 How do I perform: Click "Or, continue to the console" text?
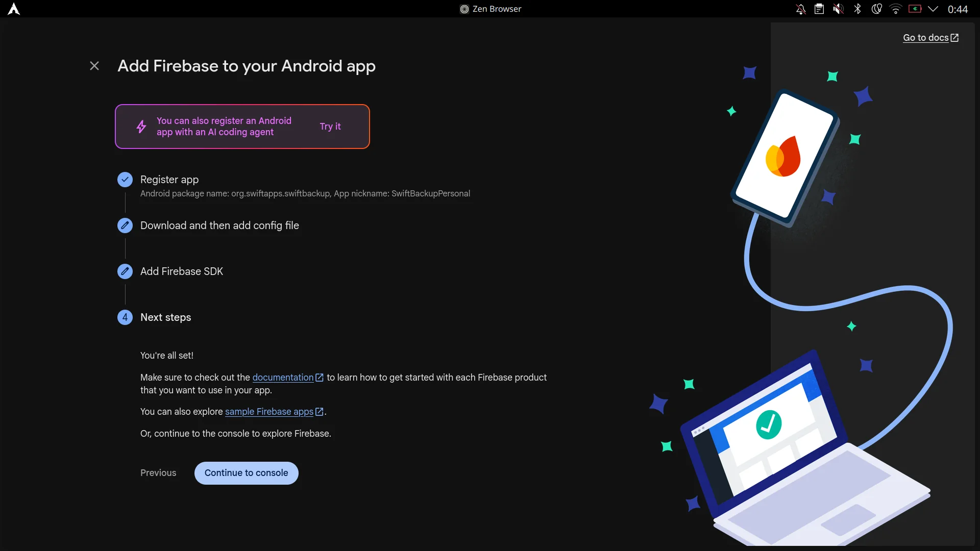236,434
